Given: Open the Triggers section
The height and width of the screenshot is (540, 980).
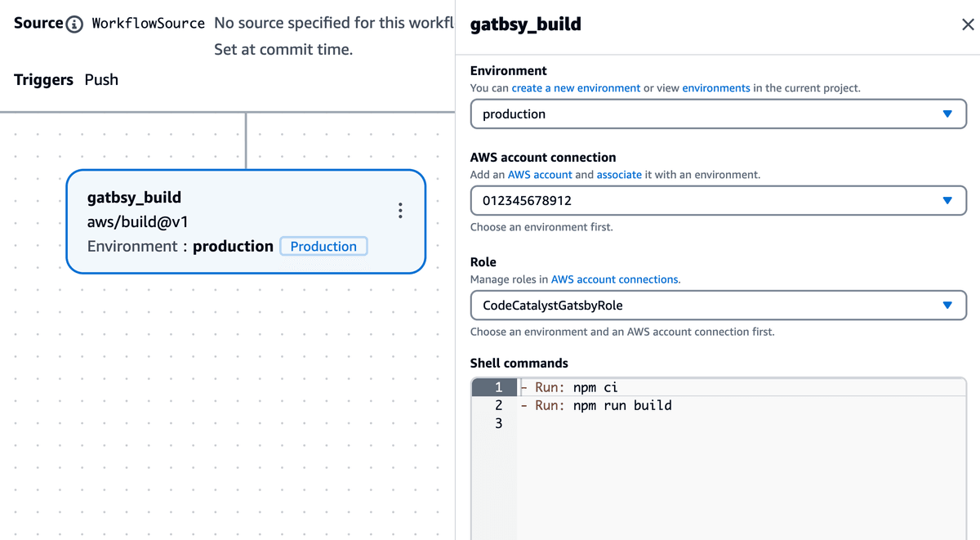Looking at the screenshot, I should pyautogui.click(x=42, y=79).
